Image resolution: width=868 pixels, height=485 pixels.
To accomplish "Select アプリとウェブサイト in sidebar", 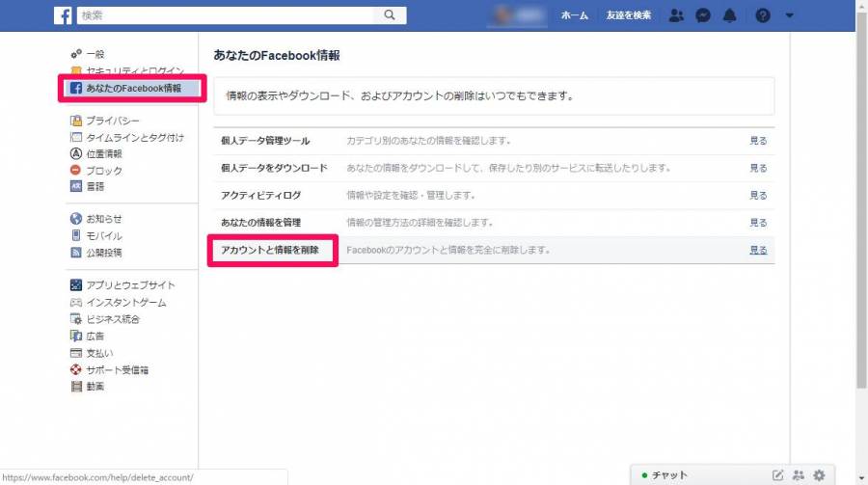I will coord(130,285).
